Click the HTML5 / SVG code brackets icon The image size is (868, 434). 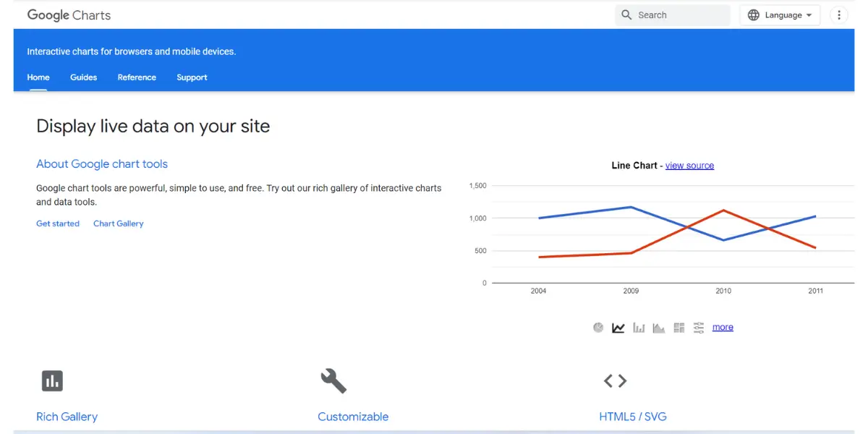(x=615, y=380)
